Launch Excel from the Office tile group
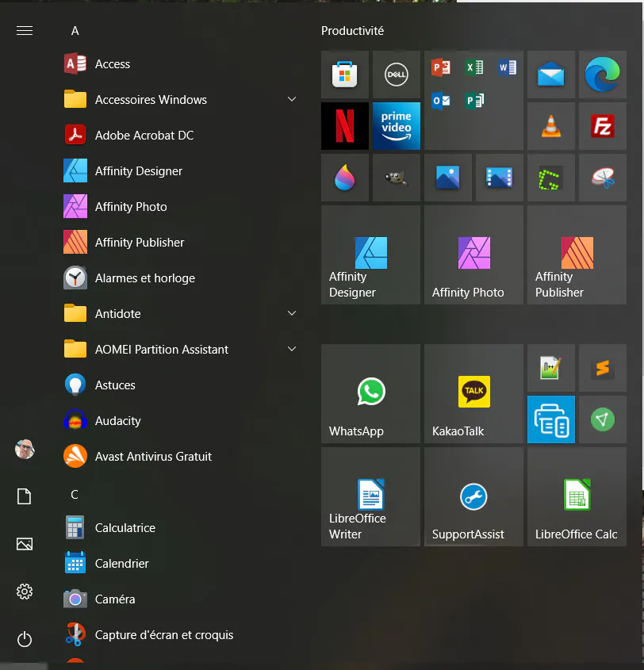This screenshot has width=644, height=670. pyautogui.click(x=474, y=67)
